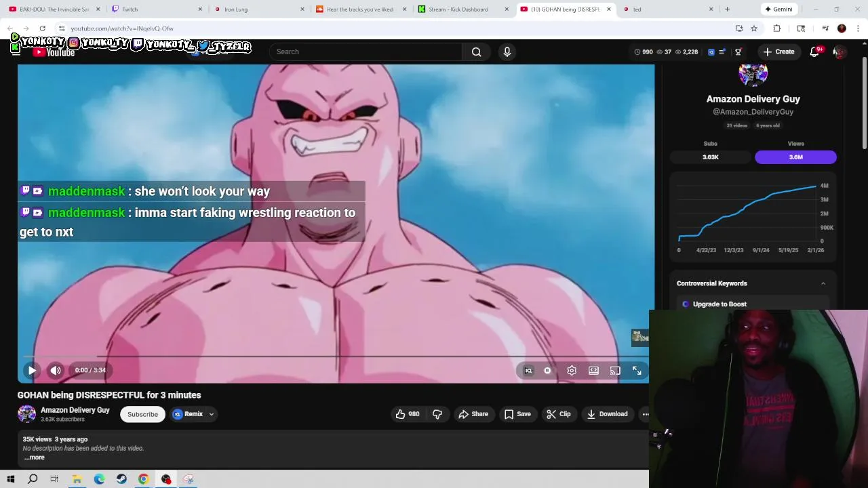Open OBS Studio from taskbar
The image size is (868, 488).
pyautogui.click(x=166, y=479)
